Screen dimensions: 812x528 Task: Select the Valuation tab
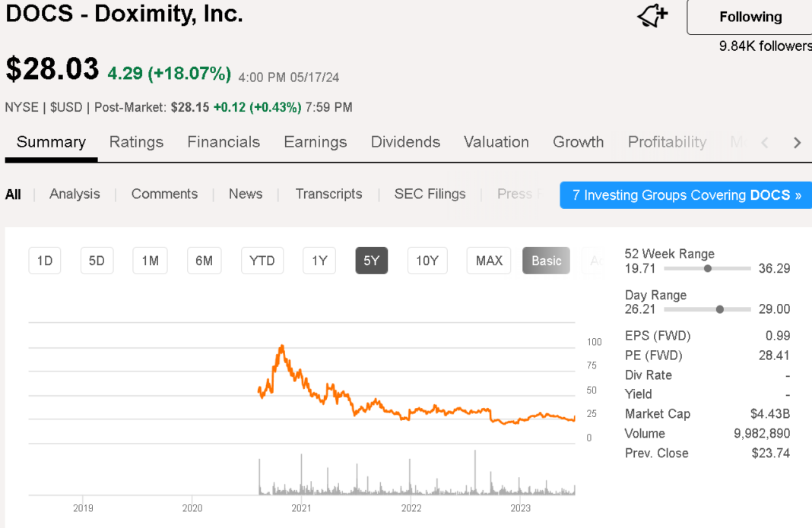pos(496,142)
